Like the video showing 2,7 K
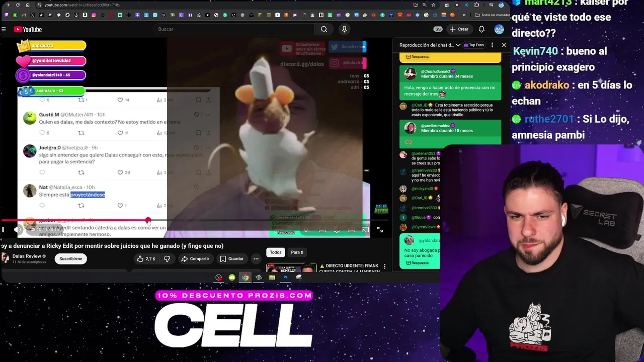The width and height of the screenshot is (644, 362). [x=146, y=259]
